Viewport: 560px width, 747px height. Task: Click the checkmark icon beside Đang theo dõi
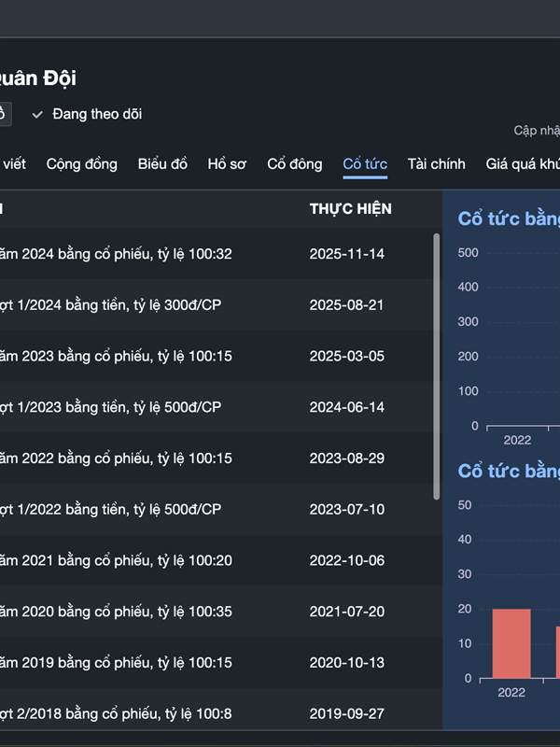[37, 115]
